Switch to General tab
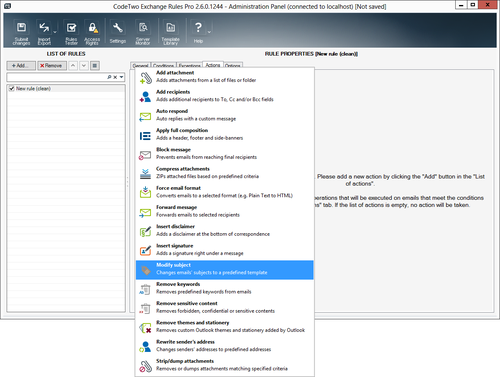500x377 pixels. [x=140, y=66]
